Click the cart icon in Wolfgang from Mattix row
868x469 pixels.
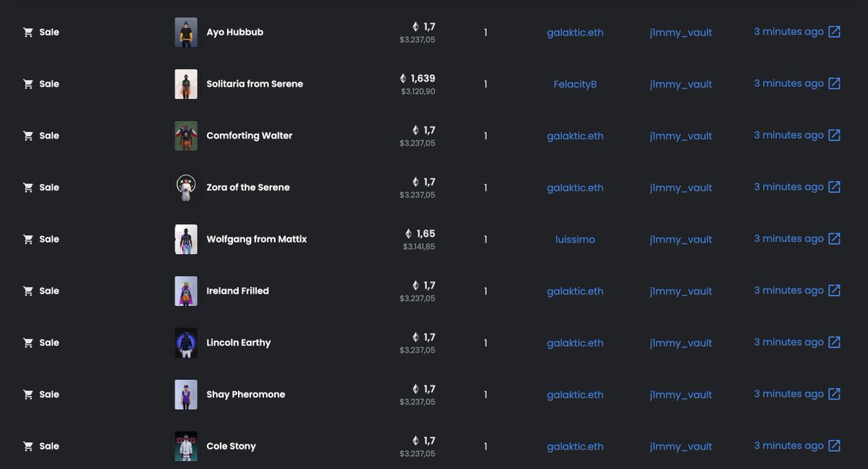click(28, 240)
